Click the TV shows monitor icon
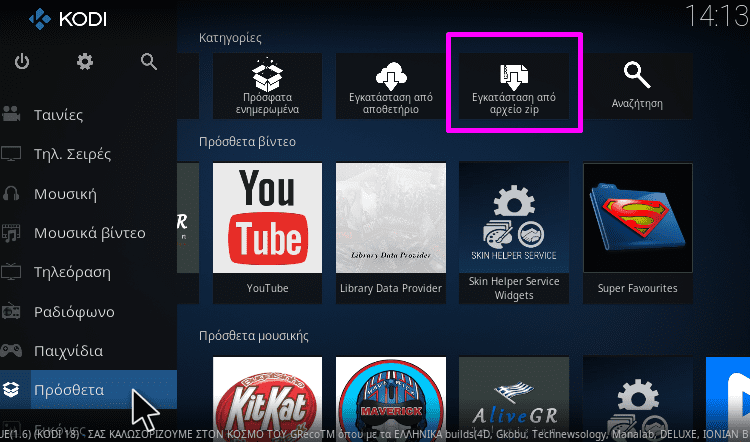Screen dimensions: 750x442 [11, 154]
